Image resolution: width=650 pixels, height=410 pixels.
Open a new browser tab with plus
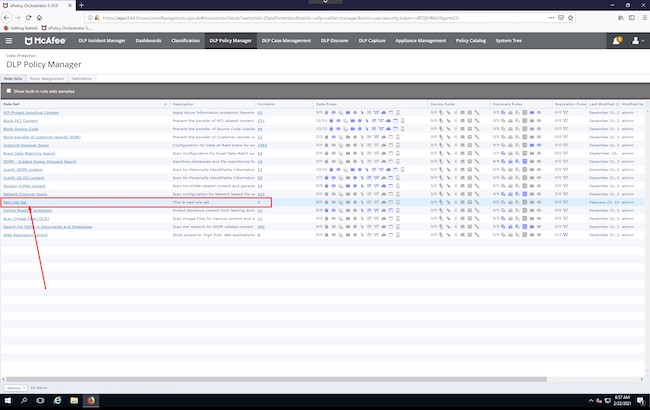point(81,5)
